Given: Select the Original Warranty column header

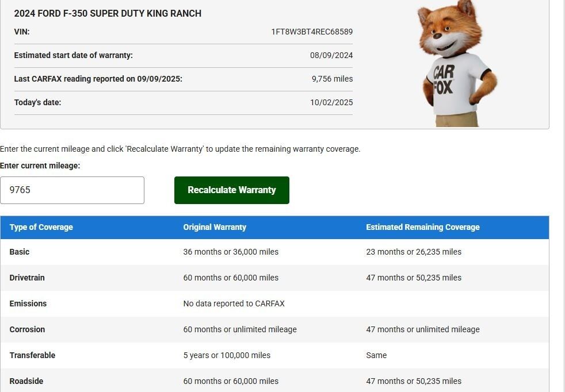Looking at the screenshot, I should click(215, 227).
